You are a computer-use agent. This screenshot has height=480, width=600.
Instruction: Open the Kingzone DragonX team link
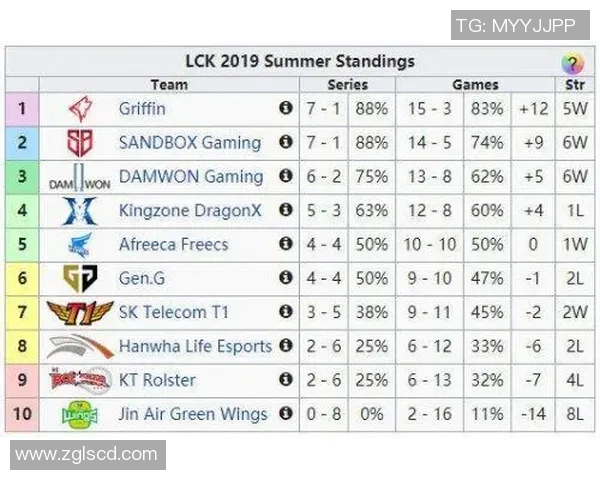click(190, 211)
